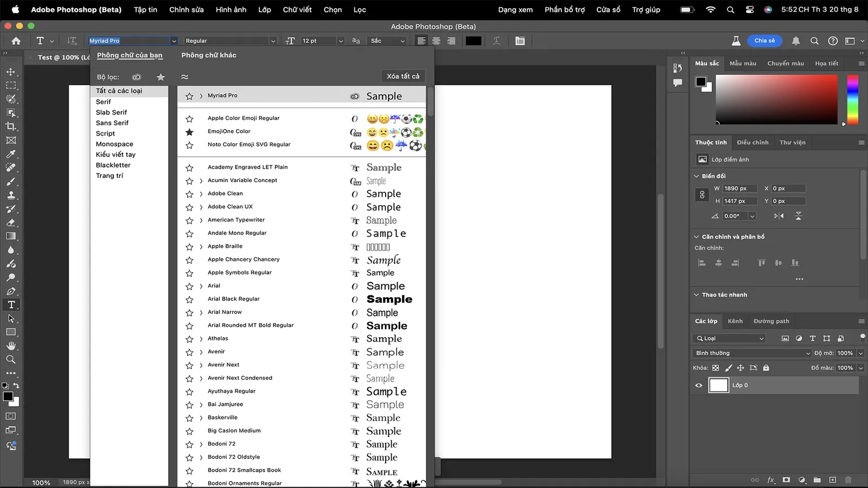This screenshot has width=868, height=488.
Task: Open layer filter Loại dropdown
Action: pos(731,338)
